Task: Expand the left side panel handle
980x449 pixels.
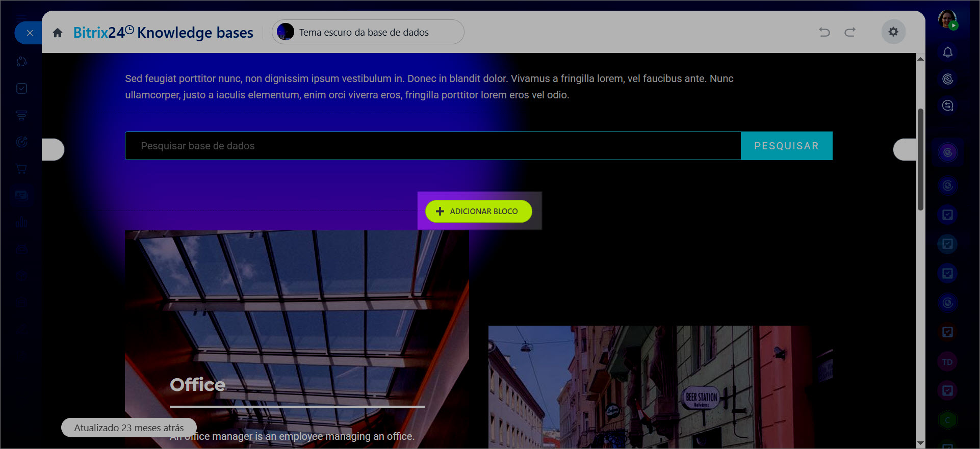Action: pos(53,149)
